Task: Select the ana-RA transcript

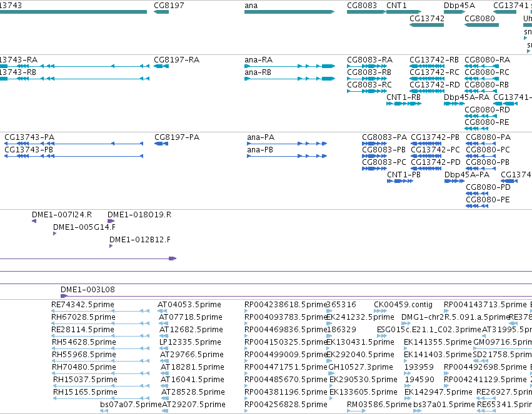Action: (289, 66)
